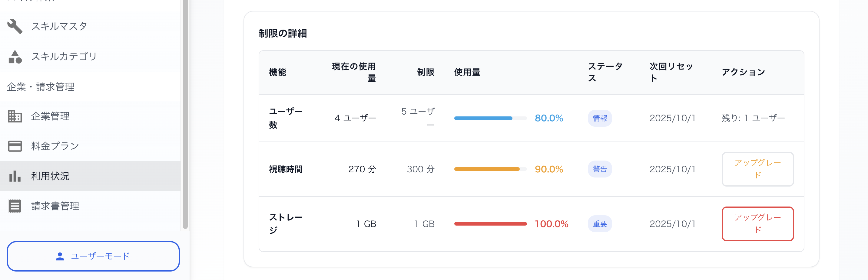This screenshot has height=280, width=868.
Task: Click アップグレード for the ストレージ row
Action: pyautogui.click(x=757, y=224)
